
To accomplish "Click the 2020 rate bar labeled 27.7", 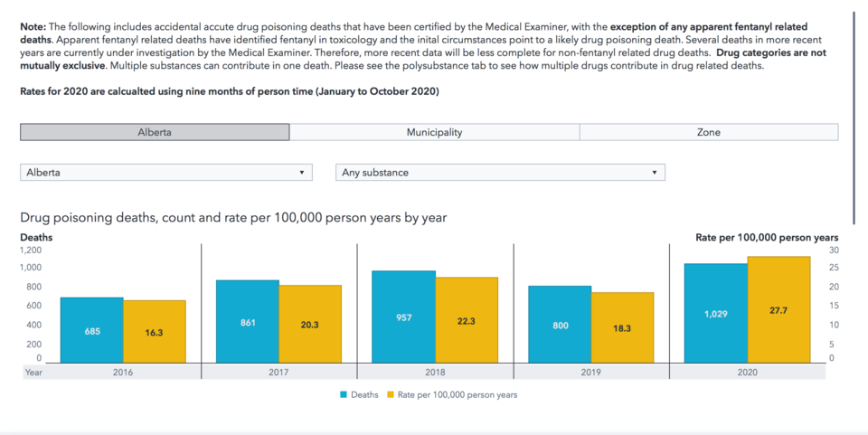I will tap(778, 310).
